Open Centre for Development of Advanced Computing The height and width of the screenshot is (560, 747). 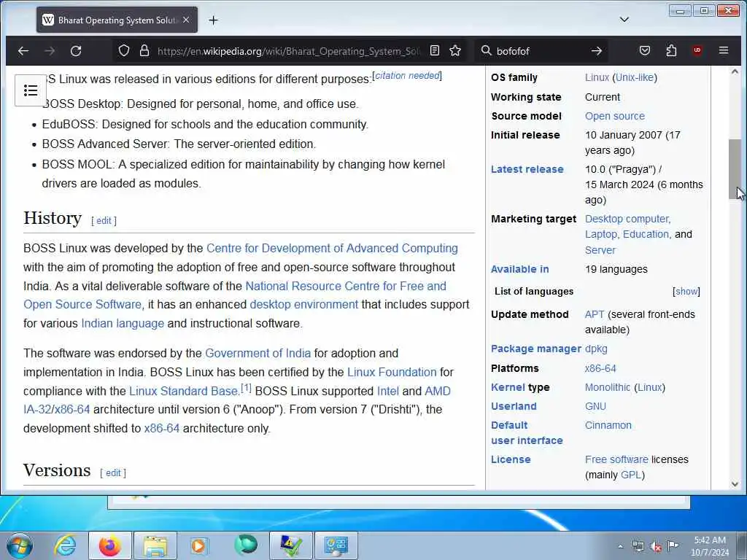coord(332,248)
